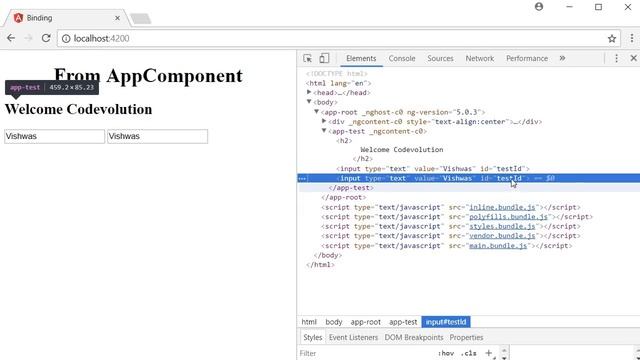Click Welcome Codevolution text in DOM tree
Image resolution: width=640 pixels, height=360 pixels.
coord(402,150)
